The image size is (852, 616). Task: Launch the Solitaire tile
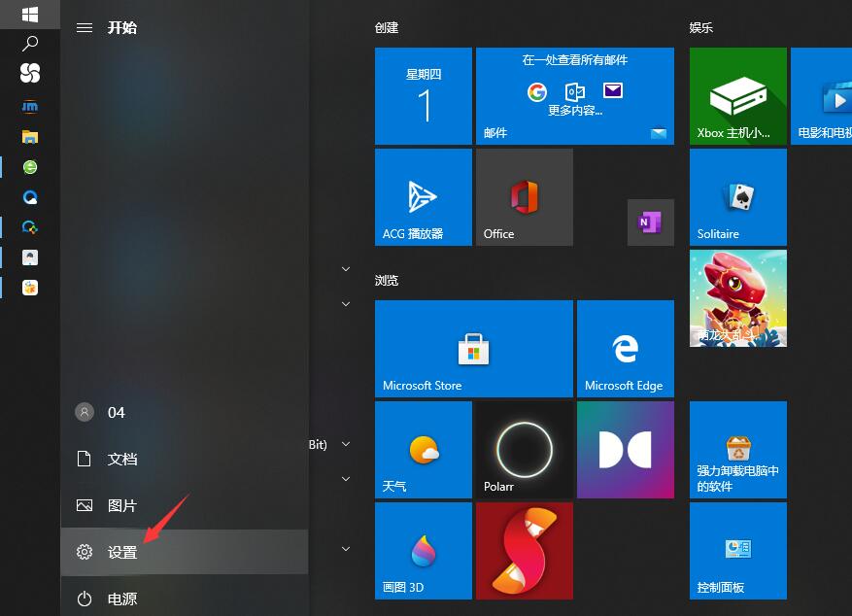(x=738, y=197)
